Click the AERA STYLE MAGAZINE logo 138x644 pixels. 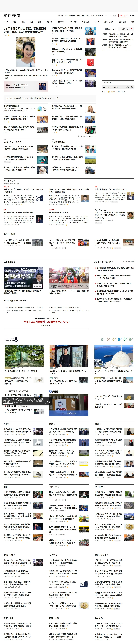point(17,391)
